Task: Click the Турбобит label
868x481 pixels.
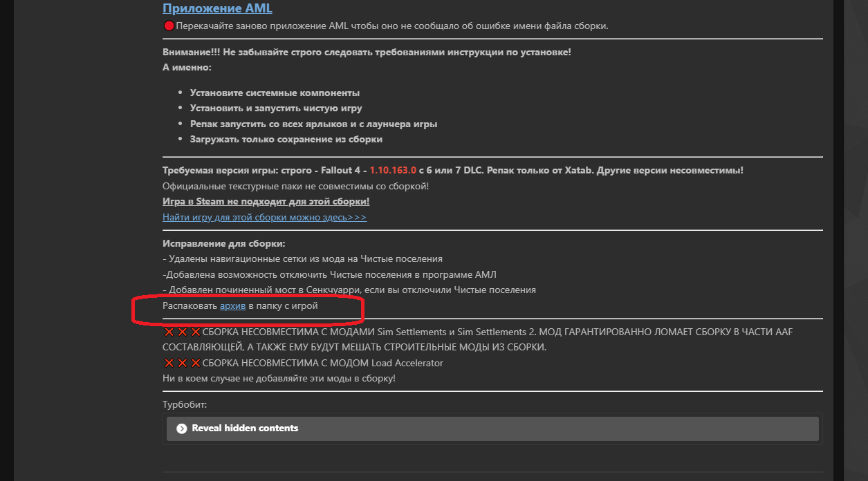Action: point(185,404)
